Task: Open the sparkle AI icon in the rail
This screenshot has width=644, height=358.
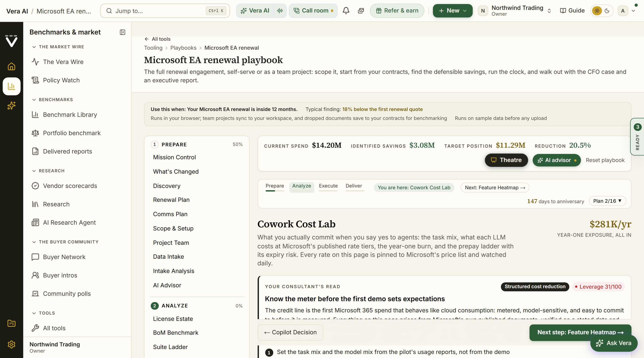Action: click(x=11, y=106)
